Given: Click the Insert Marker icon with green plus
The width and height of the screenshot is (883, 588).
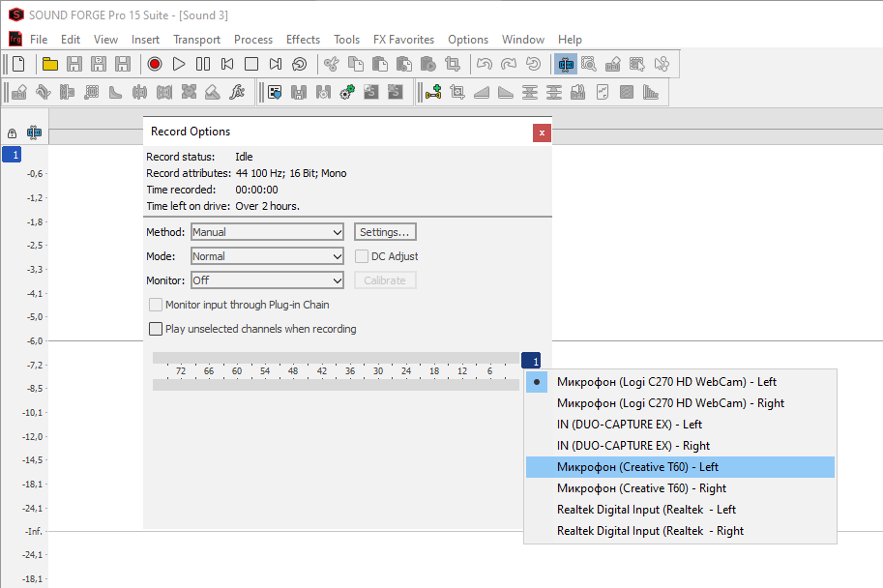Looking at the screenshot, I should [x=433, y=92].
